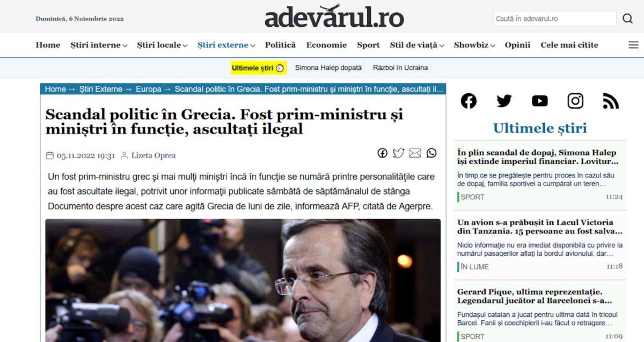The image size is (644, 342).
Task: Open the Simona Halep dopată link
Action: tap(328, 68)
